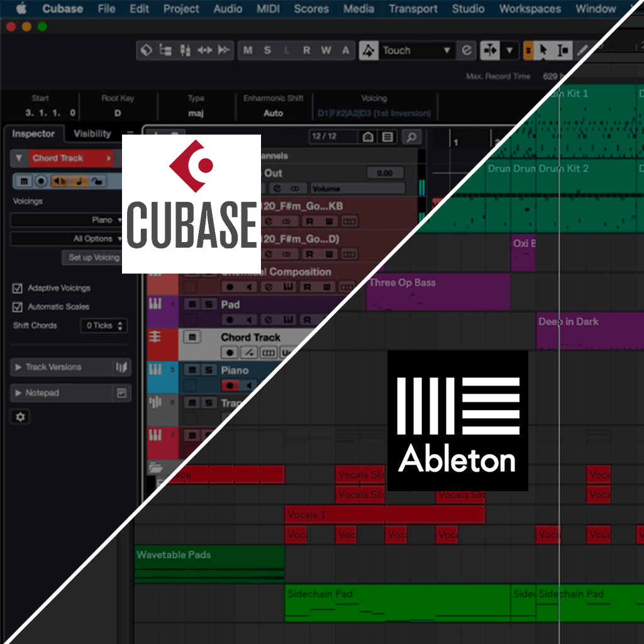Image resolution: width=644 pixels, height=644 pixels.
Task: Click the house-shaped track filter icon
Action: pyautogui.click(x=368, y=136)
